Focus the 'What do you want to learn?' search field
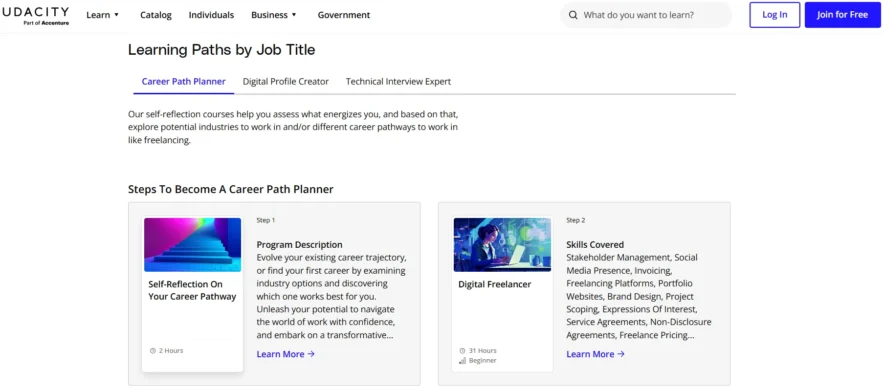The image size is (884, 390). (646, 15)
